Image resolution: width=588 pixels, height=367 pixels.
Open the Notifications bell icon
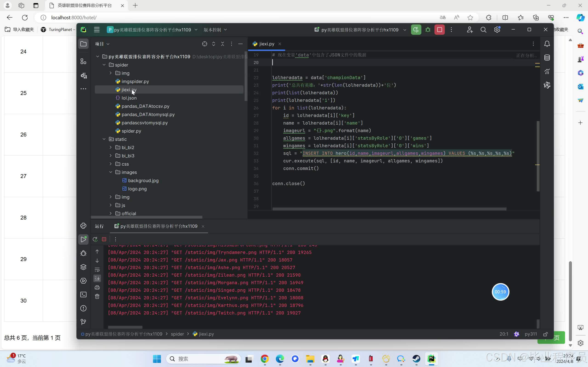547,44
